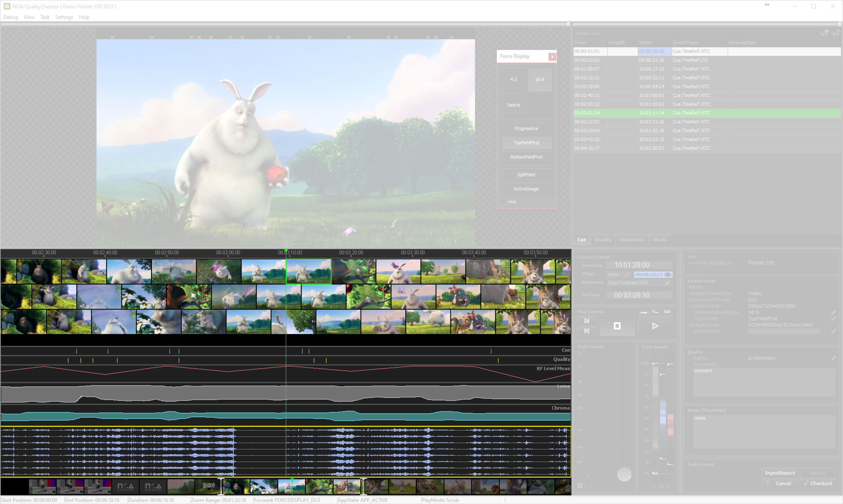Image resolution: width=843 pixels, height=504 pixels.
Task: Enable the Hold checkbox
Action: coord(504,202)
